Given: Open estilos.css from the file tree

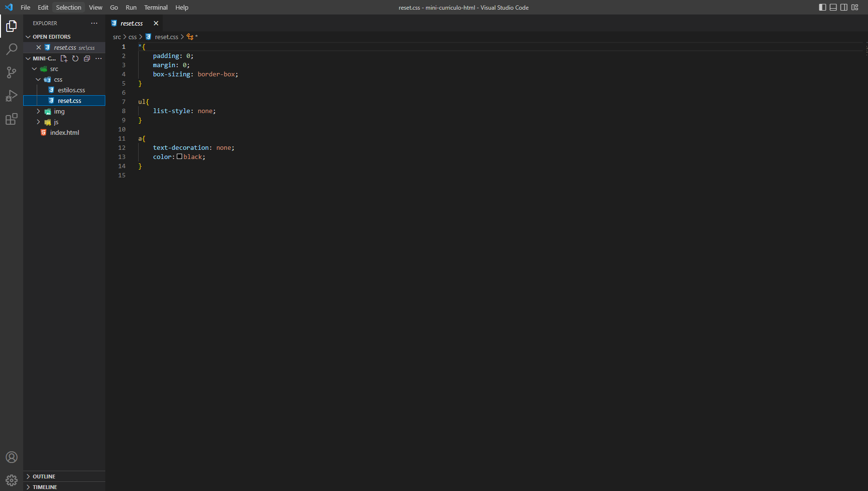Looking at the screenshot, I should (71, 90).
